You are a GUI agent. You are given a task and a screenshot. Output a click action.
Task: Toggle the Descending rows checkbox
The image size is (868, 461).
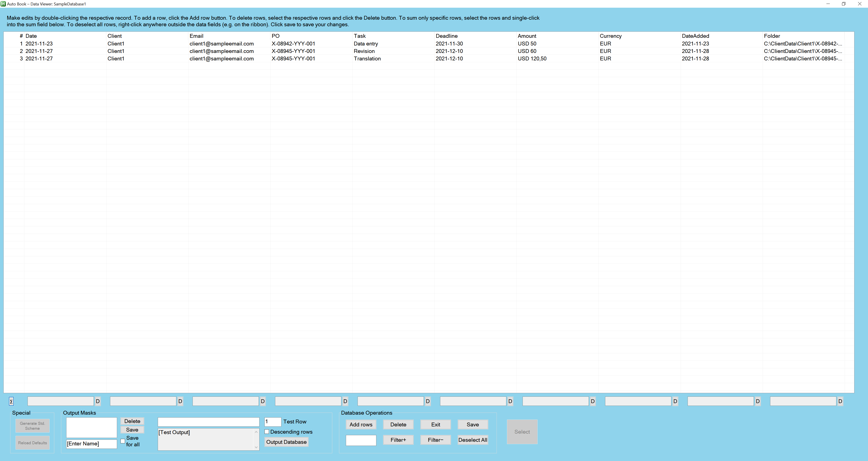coord(267,432)
